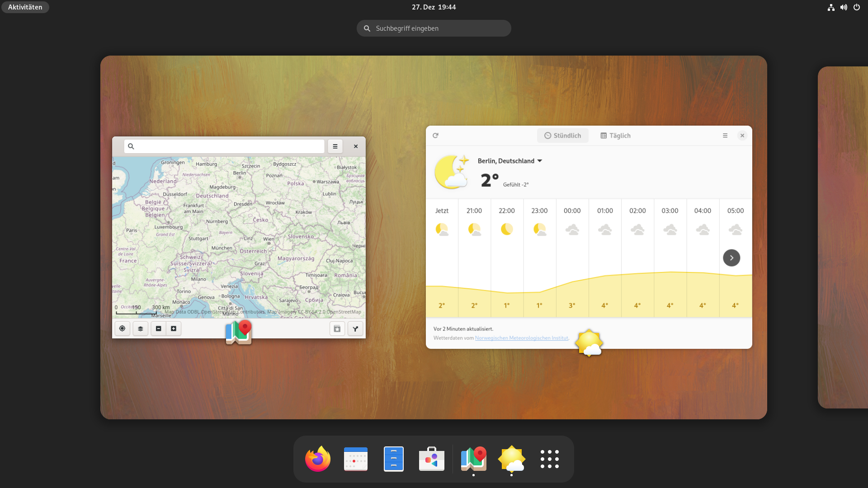The height and width of the screenshot is (488, 868).
Task: Reveal later hours with the forward arrow
Action: [x=731, y=258]
